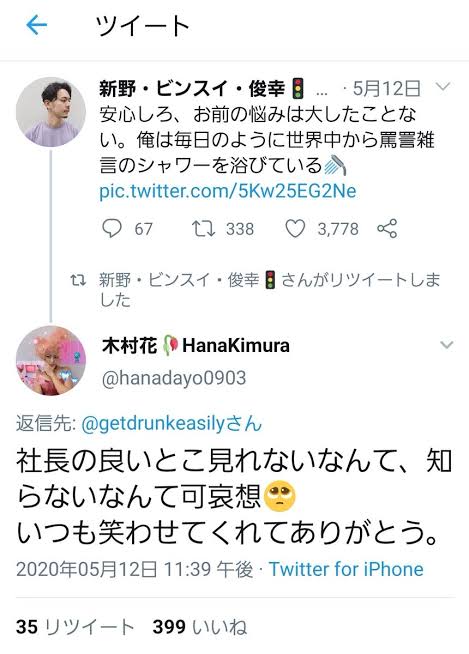This screenshot has width=469, height=654.
Task: Open the top tweet's chevron dropdown
Action: pos(443,87)
